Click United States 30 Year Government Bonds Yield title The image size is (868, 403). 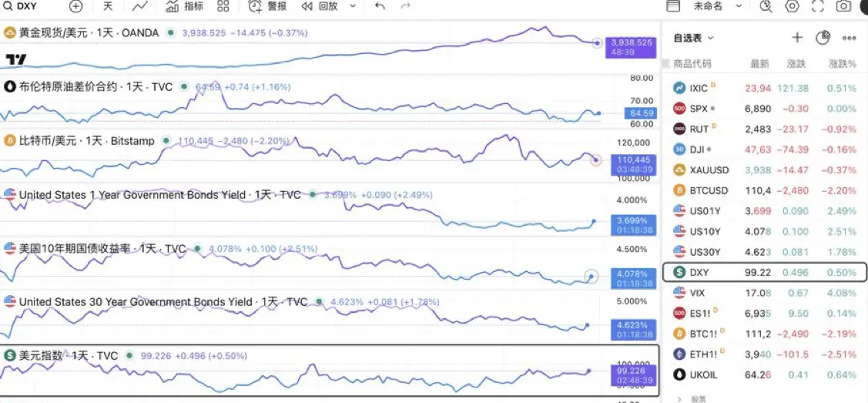(x=163, y=302)
